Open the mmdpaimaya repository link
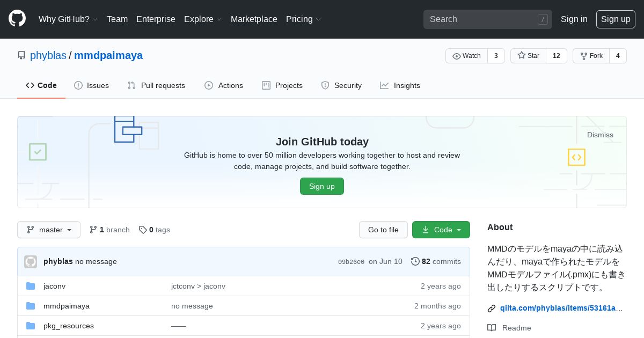 pos(108,55)
